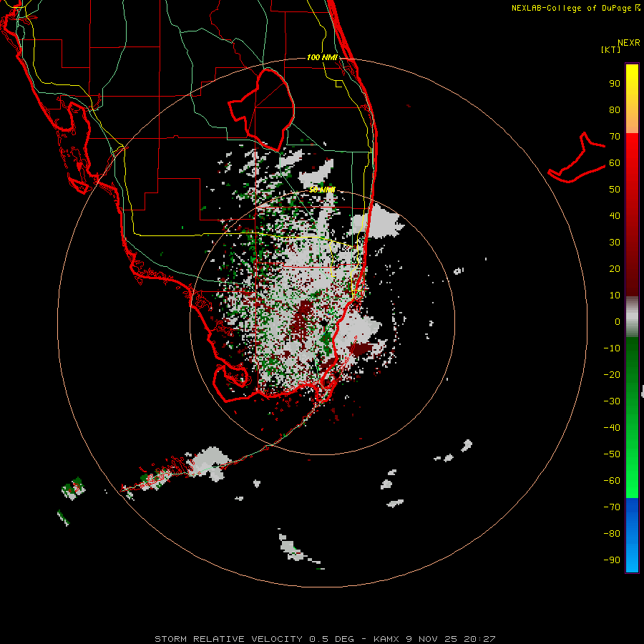Click the 30 value on velocity scale
The image size is (644, 644).
coord(615,243)
